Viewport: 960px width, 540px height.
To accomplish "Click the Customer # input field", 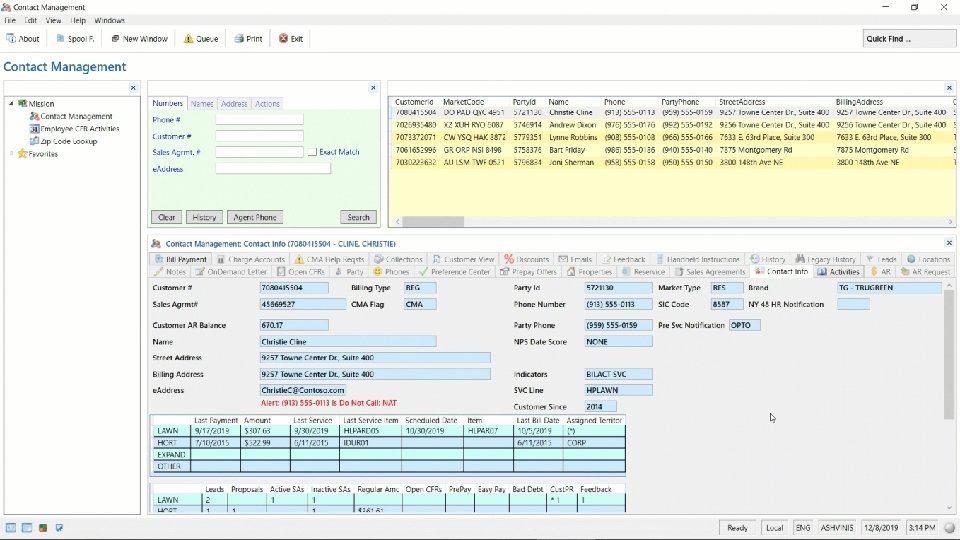I will (259, 136).
